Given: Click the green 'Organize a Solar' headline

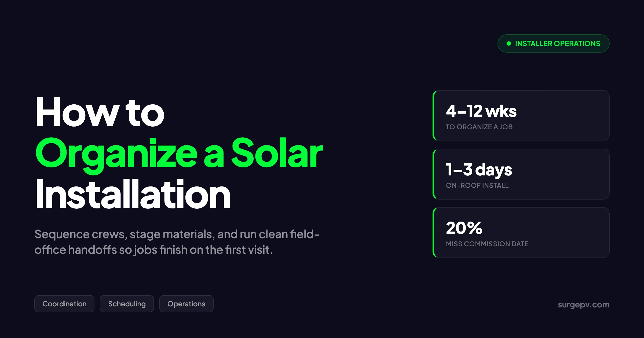Looking at the screenshot, I should [x=179, y=154].
